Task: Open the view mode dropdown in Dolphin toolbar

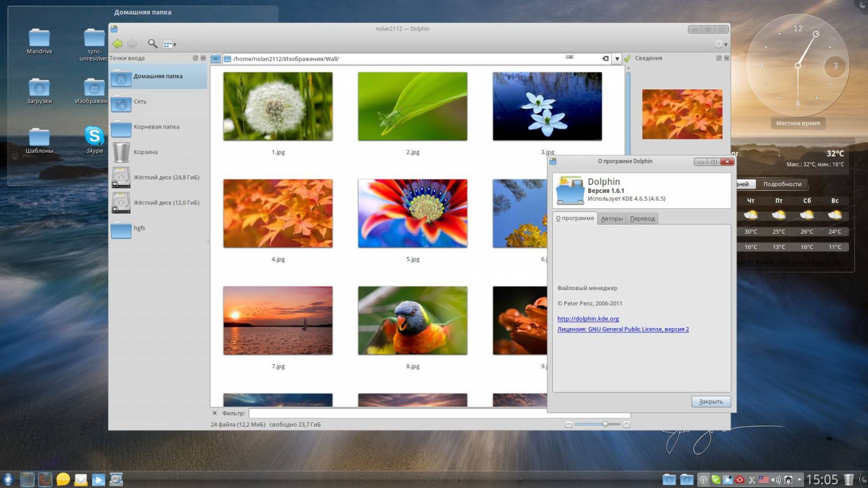Action: pyautogui.click(x=169, y=44)
